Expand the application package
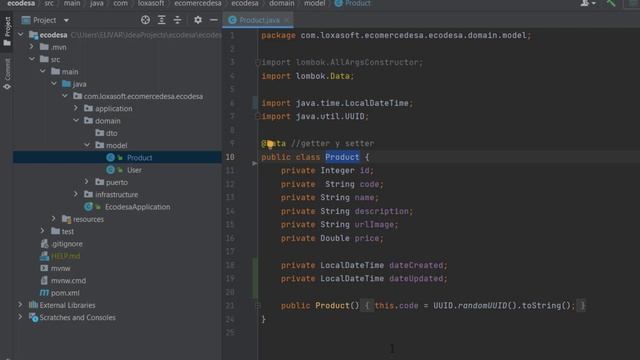Screen dimensions: 640x360 point(76,108)
